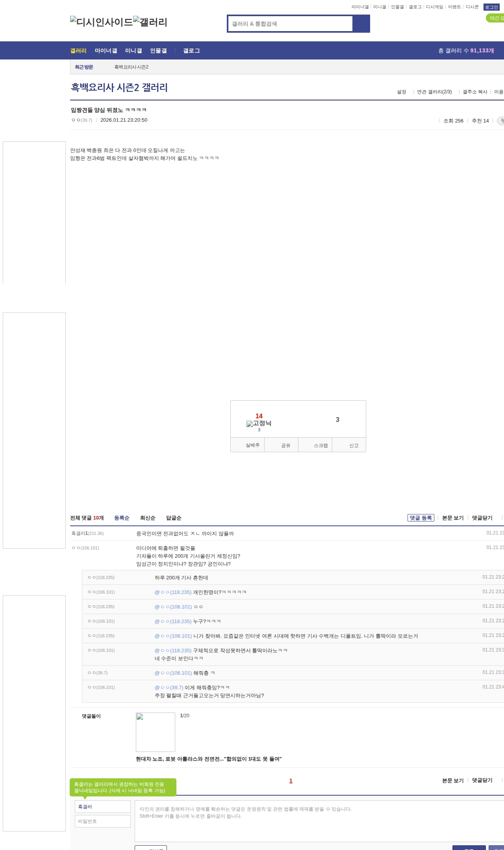
Task: Click the red upvote count 14
Action: pyautogui.click(x=259, y=416)
